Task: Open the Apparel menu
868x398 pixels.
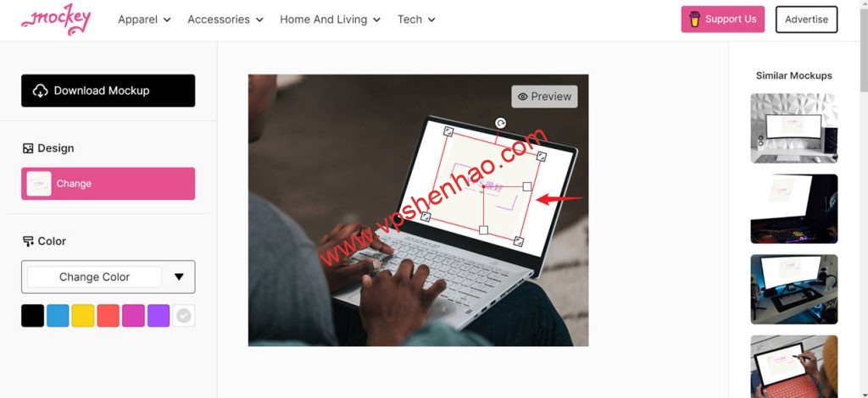Action: (x=144, y=19)
